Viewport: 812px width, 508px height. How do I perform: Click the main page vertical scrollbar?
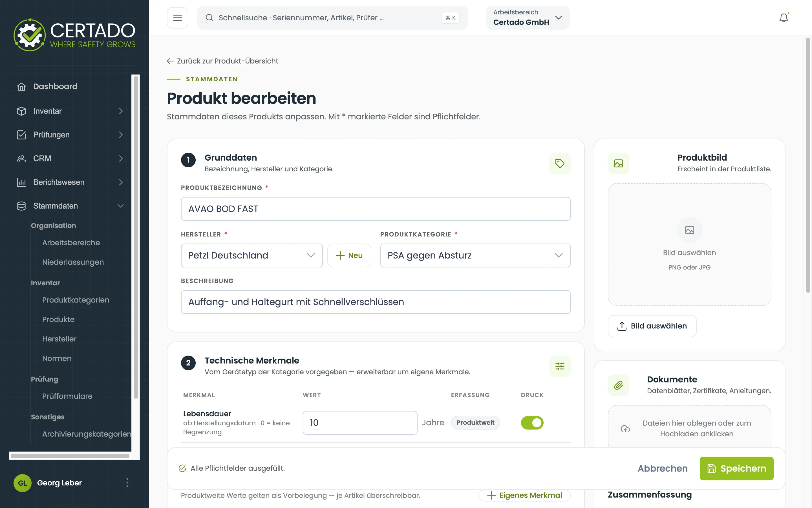[808, 165]
